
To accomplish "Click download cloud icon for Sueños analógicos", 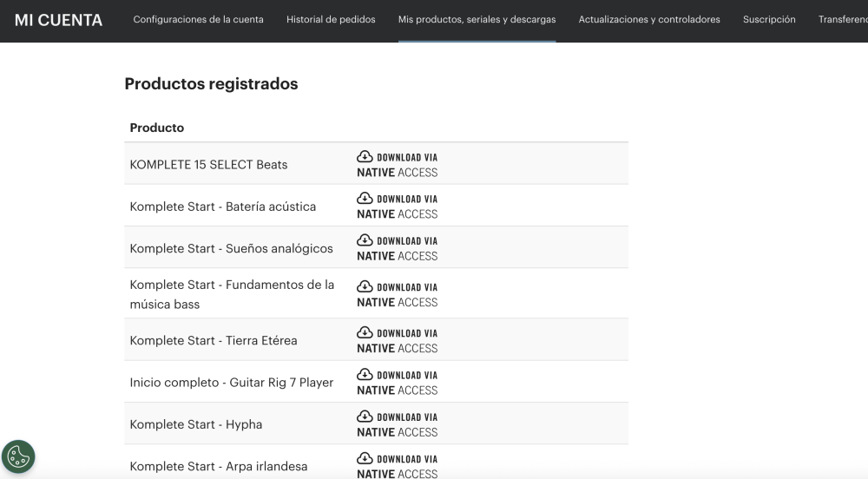I will pyautogui.click(x=365, y=240).
